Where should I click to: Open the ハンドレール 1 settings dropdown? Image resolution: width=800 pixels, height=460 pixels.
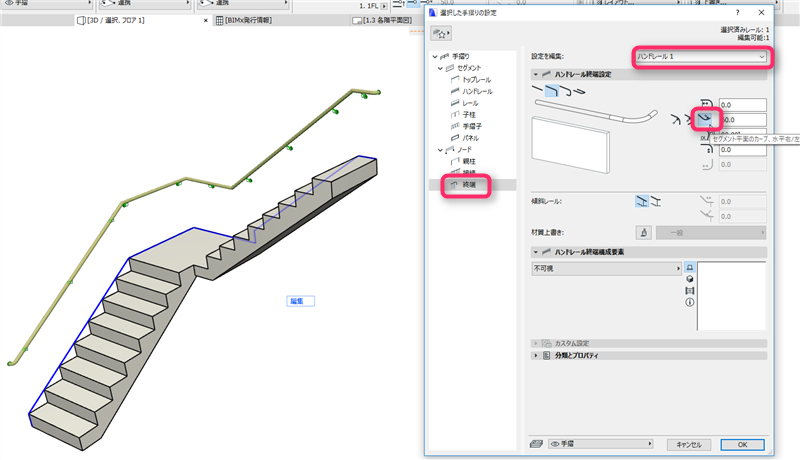(701, 57)
